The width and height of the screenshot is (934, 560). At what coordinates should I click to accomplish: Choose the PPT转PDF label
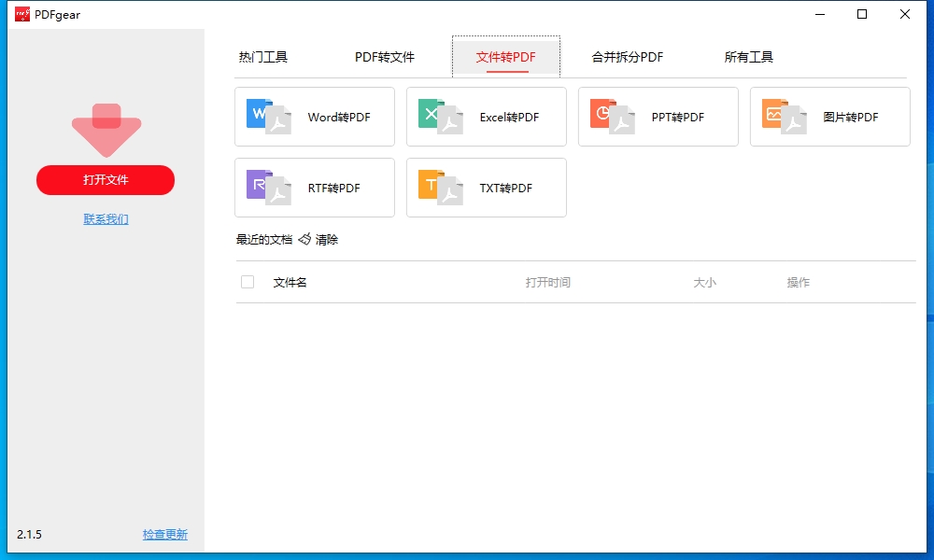678,118
